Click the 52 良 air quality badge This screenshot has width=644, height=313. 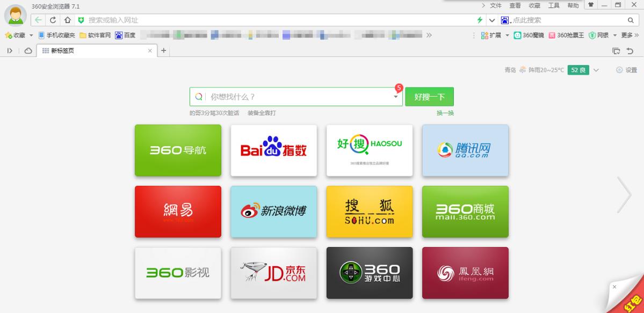[x=578, y=70]
